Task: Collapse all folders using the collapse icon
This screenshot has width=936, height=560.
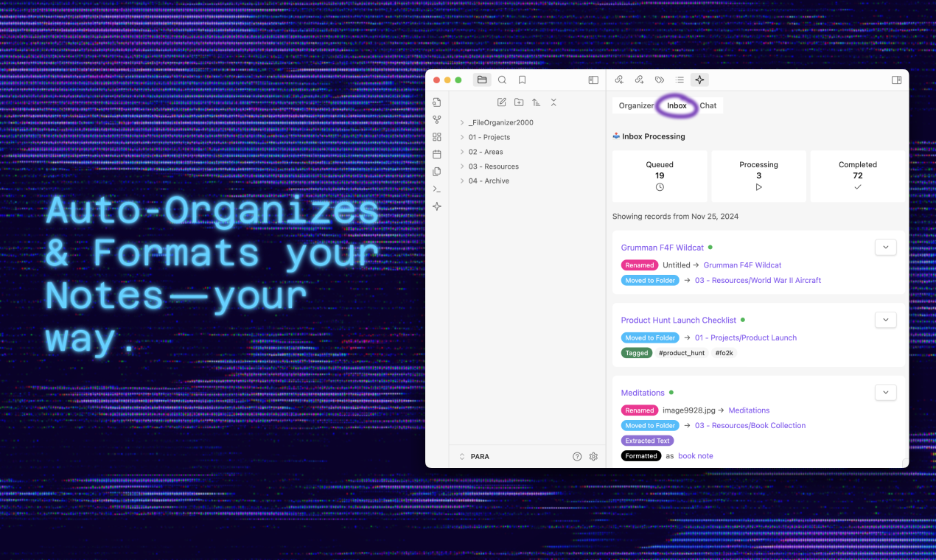Action: coord(553,102)
